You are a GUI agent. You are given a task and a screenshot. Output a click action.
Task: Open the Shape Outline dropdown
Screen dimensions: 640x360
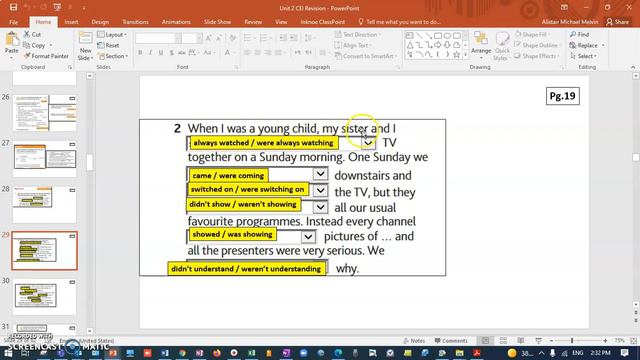tap(538, 45)
